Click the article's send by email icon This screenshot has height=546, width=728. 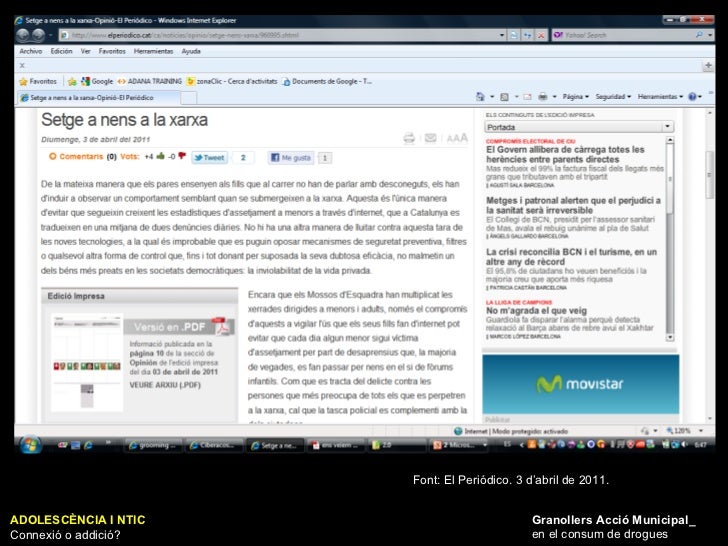tap(430, 138)
